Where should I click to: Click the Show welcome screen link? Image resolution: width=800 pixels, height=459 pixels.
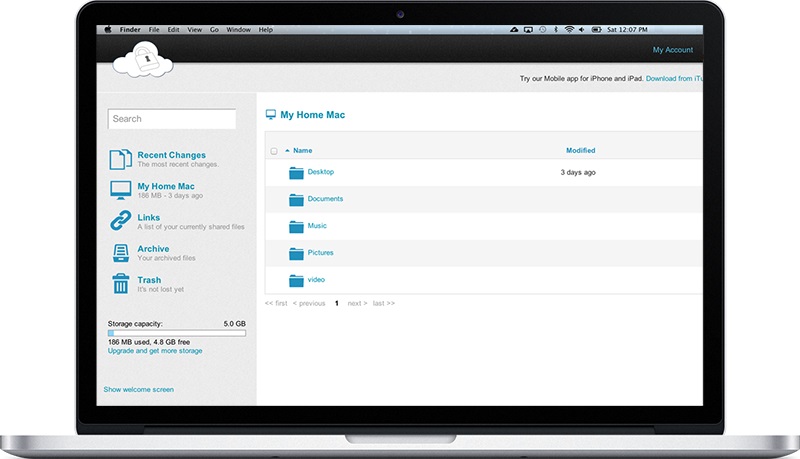(138, 389)
